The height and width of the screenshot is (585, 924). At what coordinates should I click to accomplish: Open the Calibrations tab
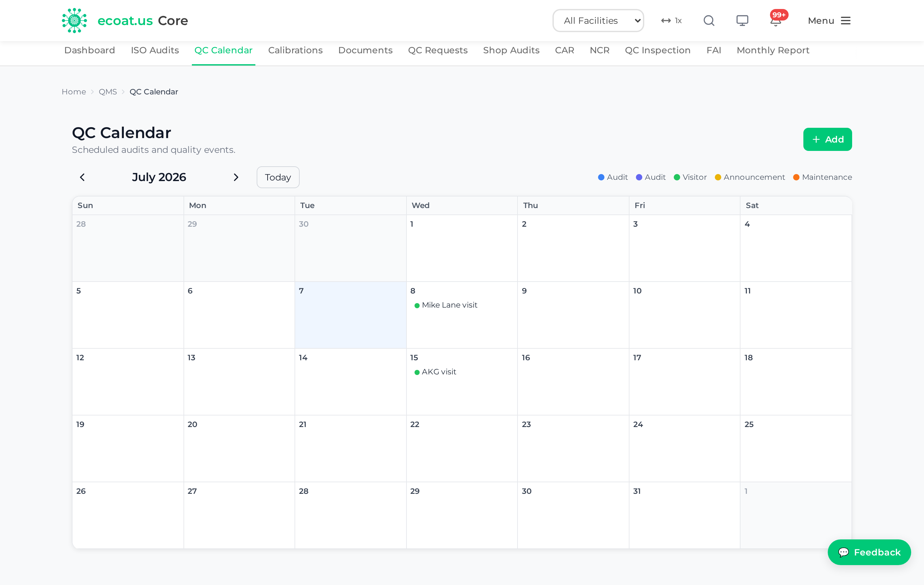(295, 50)
